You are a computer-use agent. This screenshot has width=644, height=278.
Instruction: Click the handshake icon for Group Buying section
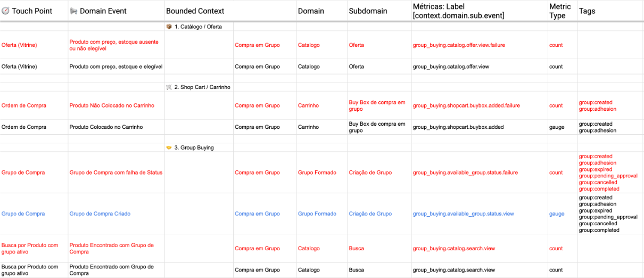click(x=169, y=148)
